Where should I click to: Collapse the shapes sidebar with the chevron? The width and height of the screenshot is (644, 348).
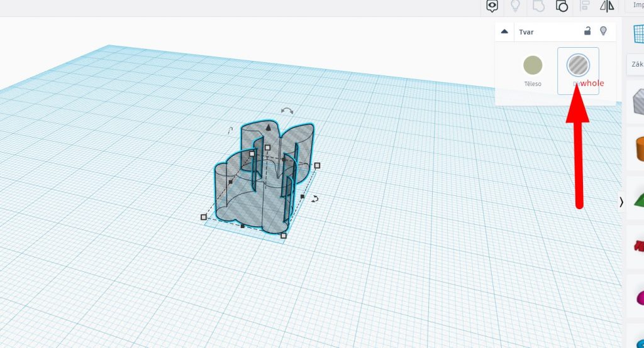[621, 202]
